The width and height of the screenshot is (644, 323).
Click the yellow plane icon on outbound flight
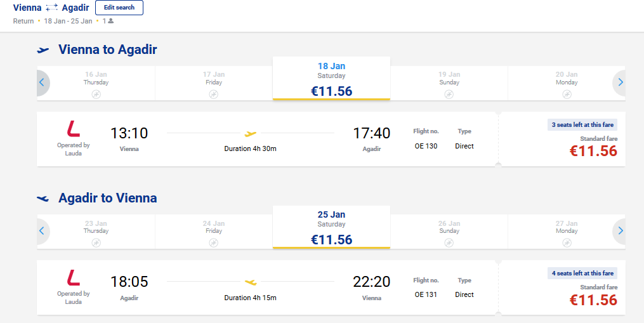pyautogui.click(x=250, y=133)
